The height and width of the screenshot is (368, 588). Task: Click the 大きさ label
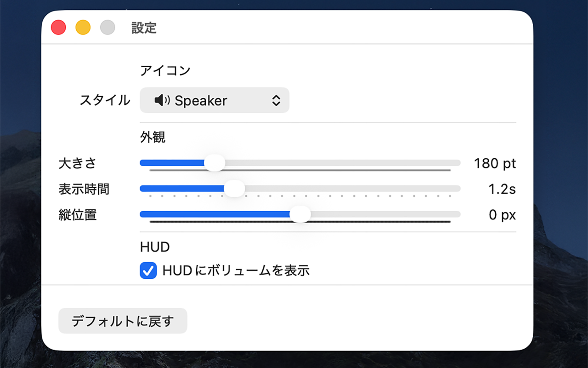[x=78, y=163]
